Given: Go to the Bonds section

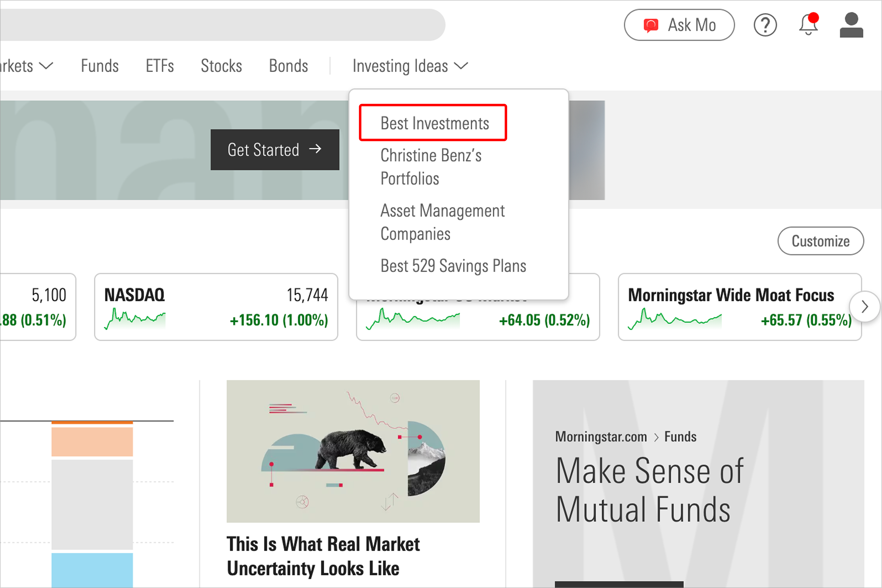Looking at the screenshot, I should click(288, 66).
